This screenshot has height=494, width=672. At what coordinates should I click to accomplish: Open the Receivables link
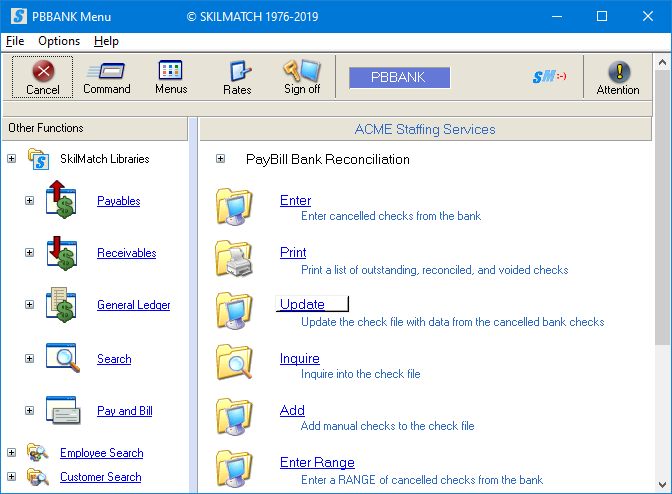coord(126,253)
